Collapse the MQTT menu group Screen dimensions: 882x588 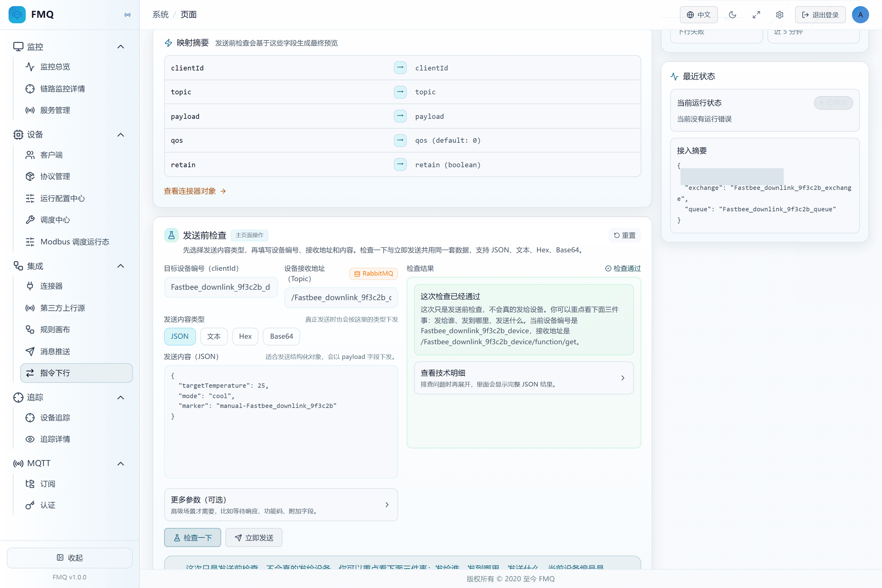click(120, 463)
